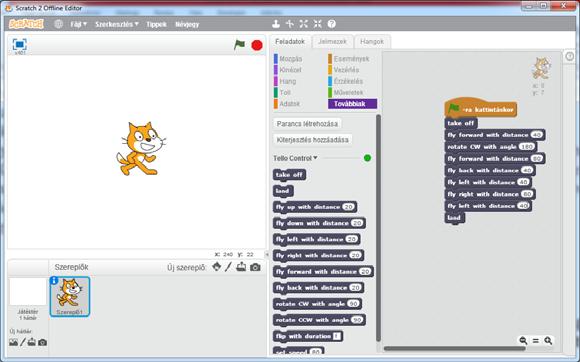Open the Szerkesztés menu

click(x=117, y=24)
